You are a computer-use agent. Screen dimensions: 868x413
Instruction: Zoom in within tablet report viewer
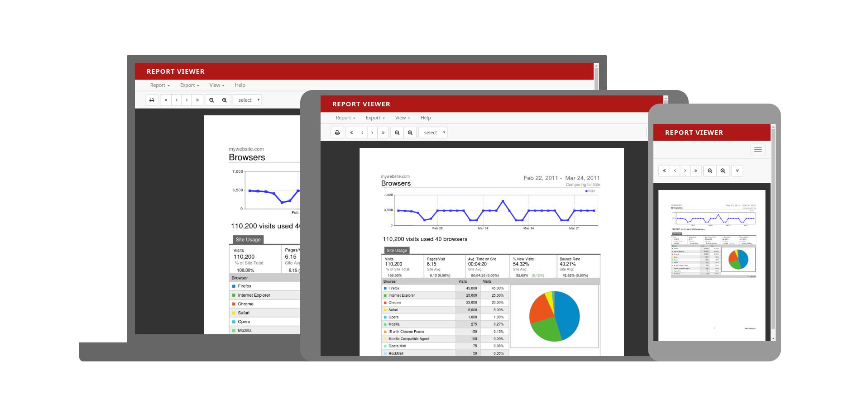tap(410, 133)
